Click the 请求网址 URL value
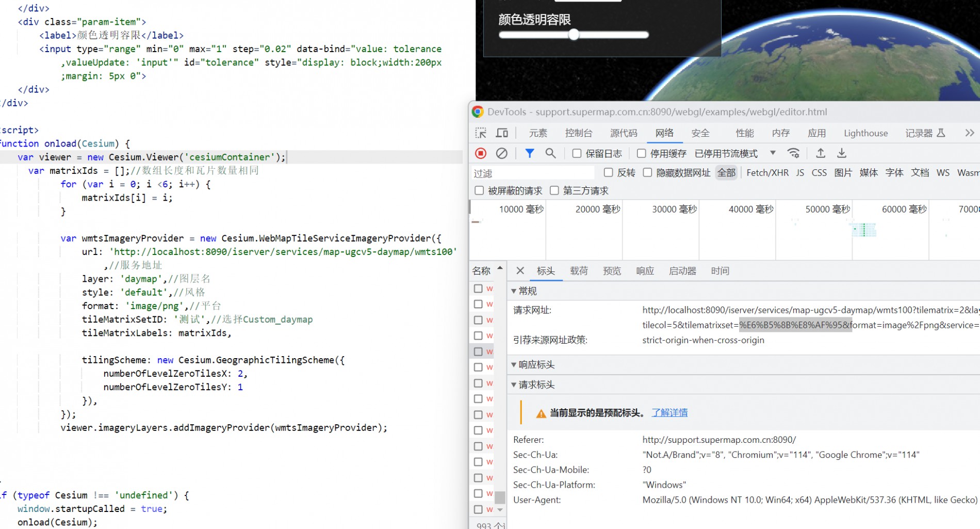The height and width of the screenshot is (529, 980). pyautogui.click(x=811, y=317)
